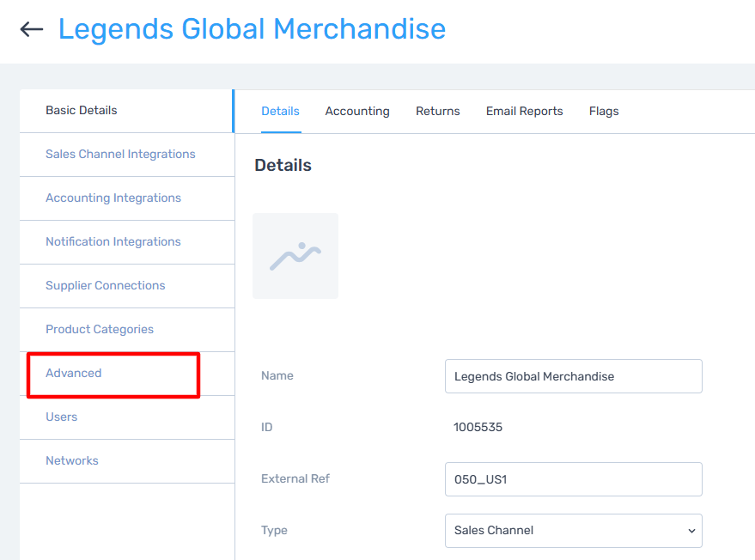Open the Flags tab

coord(604,112)
